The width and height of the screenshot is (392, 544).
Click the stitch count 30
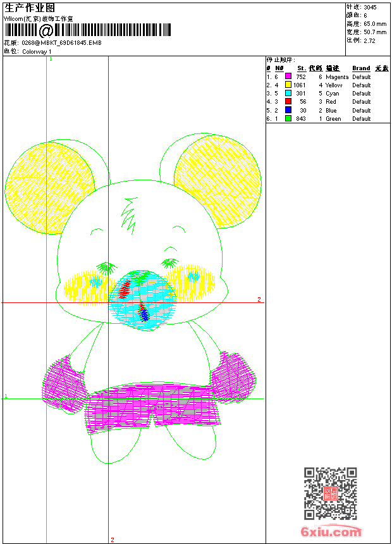tap(303, 110)
